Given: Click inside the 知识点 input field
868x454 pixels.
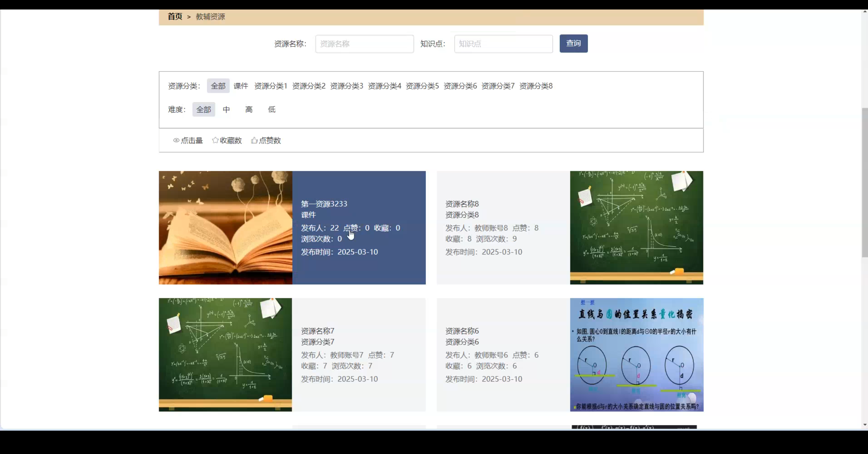Looking at the screenshot, I should [503, 44].
